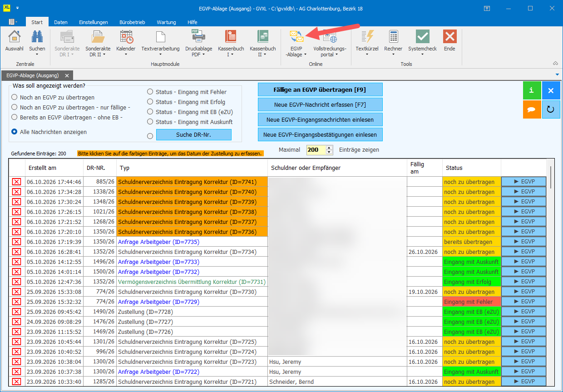Expand the Kassenbuch I dropdown arrow

click(x=232, y=55)
